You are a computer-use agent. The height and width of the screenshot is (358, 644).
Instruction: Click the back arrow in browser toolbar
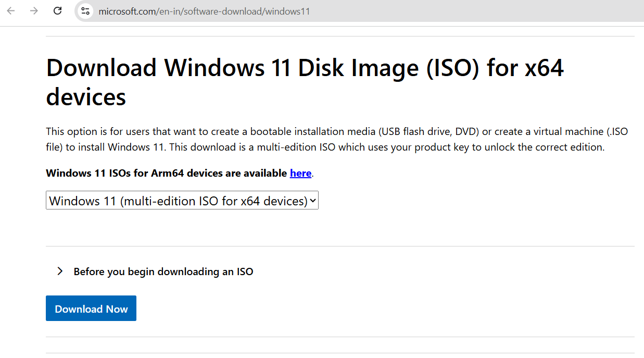tap(10, 11)
